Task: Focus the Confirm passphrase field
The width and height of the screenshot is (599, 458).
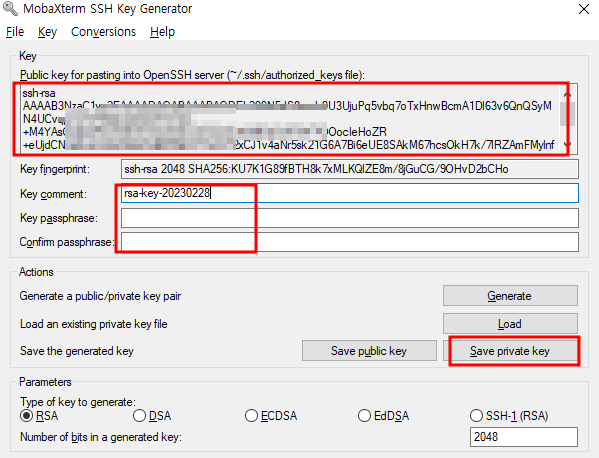Action: pos(350,242)
